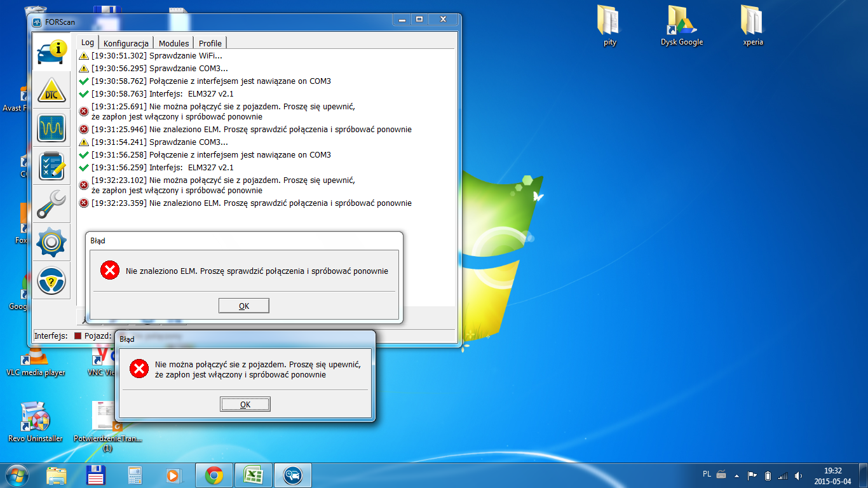Open the wrench service functions section
Viewport: 868px width, 488px height.
[51, 204]
